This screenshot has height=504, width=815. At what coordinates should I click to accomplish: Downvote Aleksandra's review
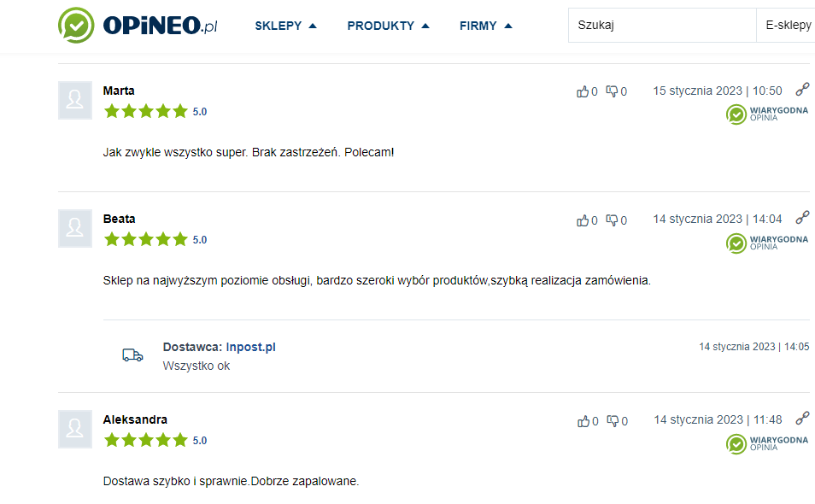pyautogui.click(x=612, y=421)
